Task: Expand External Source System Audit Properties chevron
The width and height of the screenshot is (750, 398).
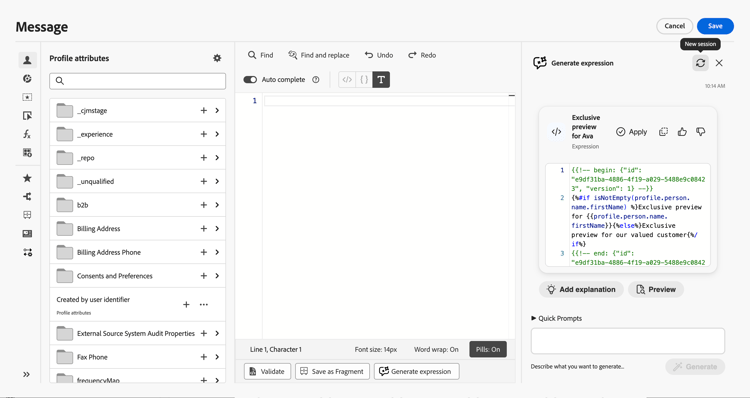Action: tap(217, 333)
